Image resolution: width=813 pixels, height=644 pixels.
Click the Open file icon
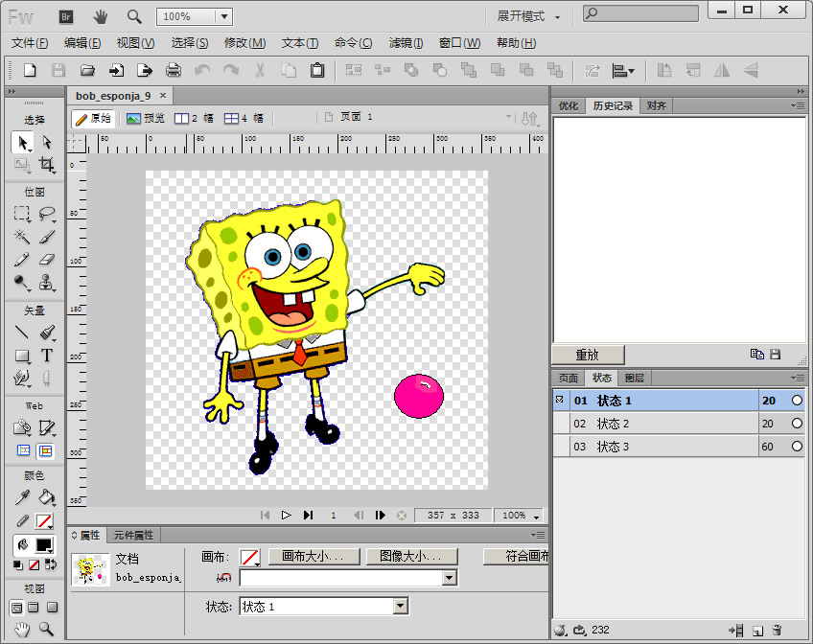pyautogui.click(x=87, y=70)
